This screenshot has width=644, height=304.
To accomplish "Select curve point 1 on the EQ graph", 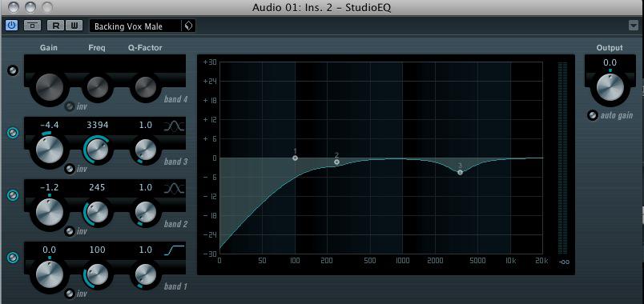I will 295,158.
